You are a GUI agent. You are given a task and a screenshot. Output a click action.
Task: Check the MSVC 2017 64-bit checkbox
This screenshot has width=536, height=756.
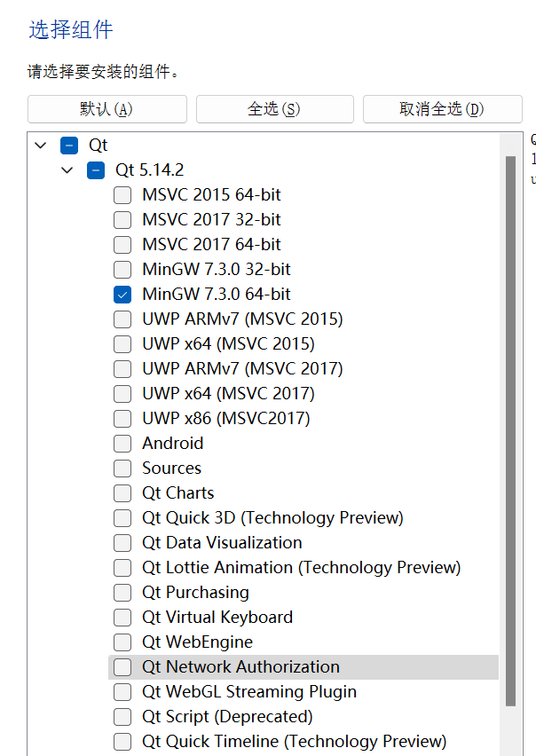click(x=122, y=245)
